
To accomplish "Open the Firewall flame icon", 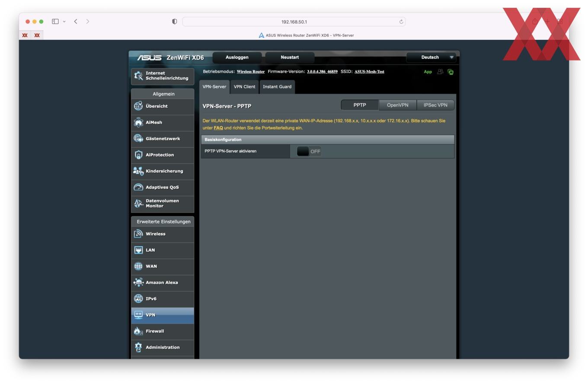I will [x=138, y=331].
